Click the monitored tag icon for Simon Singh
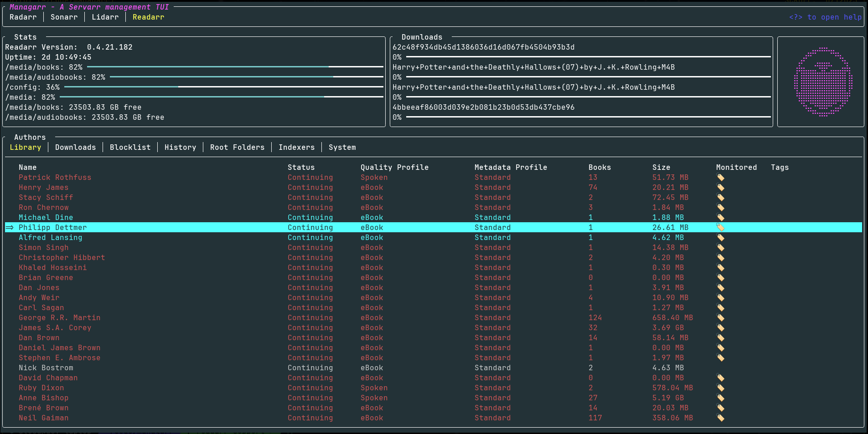Viewport: 868px width, 434px height. (720, 248)
